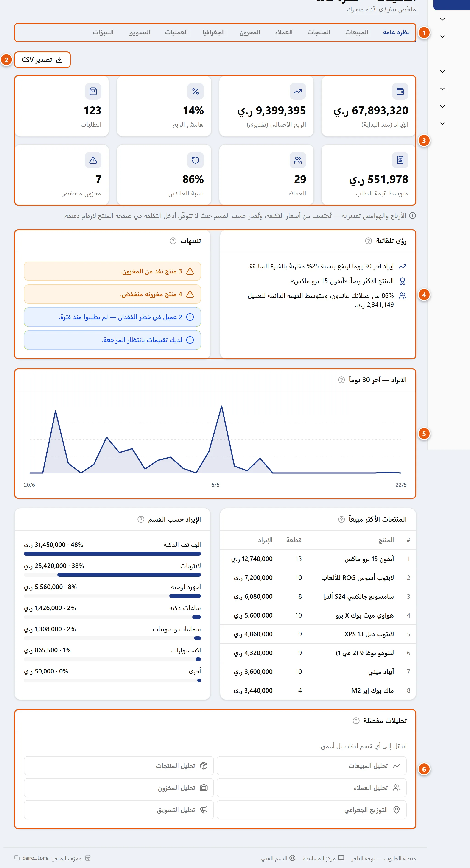The image size is (470, 868).
Task: Click the shopping bag icon on الطلبات card
Action: [x=93, y=91]
